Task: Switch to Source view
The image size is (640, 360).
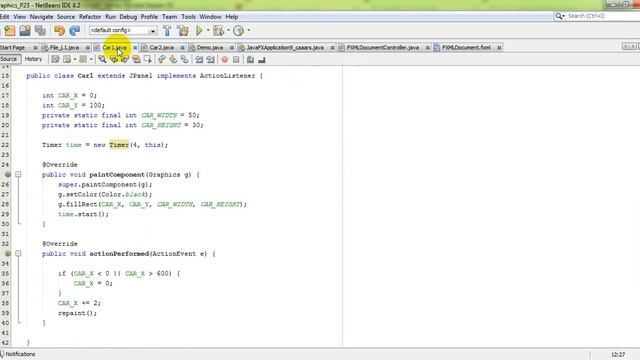Action: [x=9, y=59]
